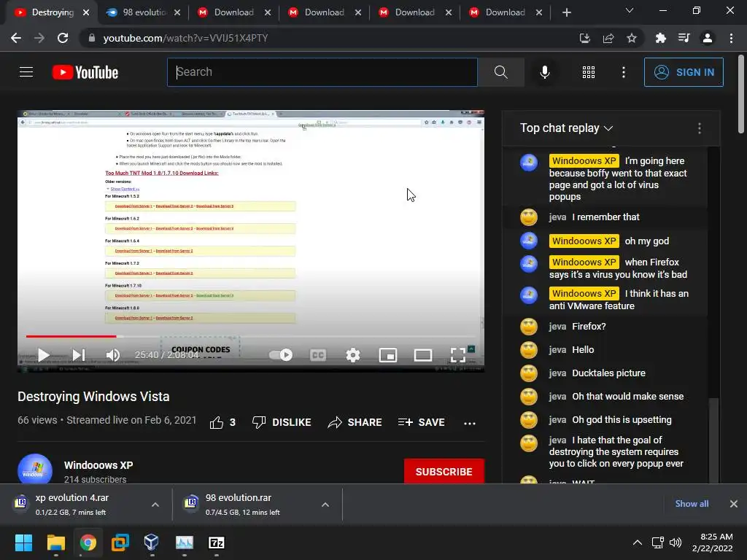Screen dimensions: 747x560
Task: Open File Explorer from taskbar
Action: (x=55, y=542)
